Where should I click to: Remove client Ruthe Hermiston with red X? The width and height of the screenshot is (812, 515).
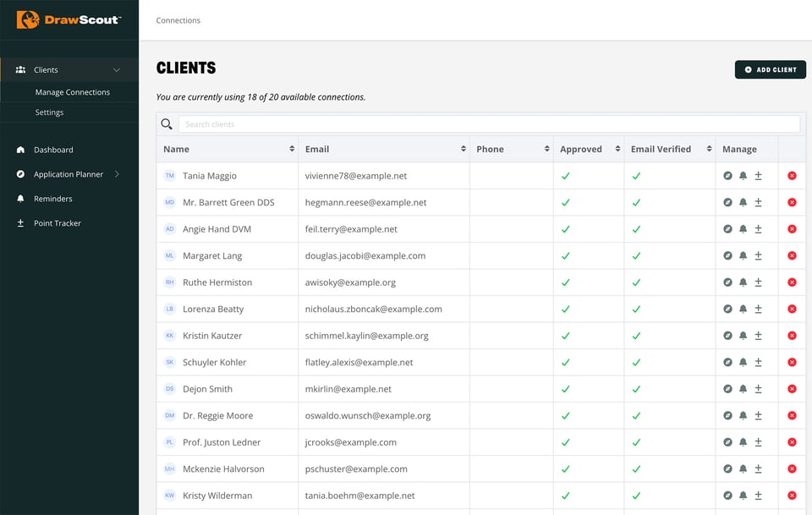(x=792, y=282)
